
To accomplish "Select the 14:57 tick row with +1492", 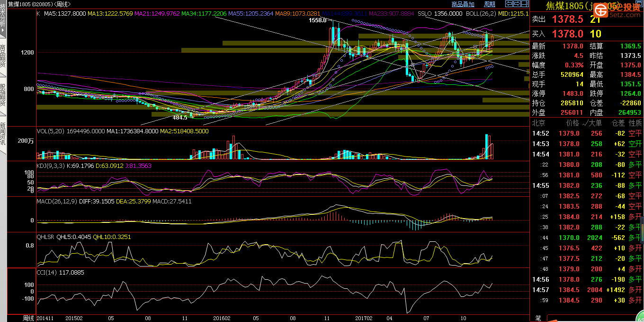I will click(x=587, y=290).
